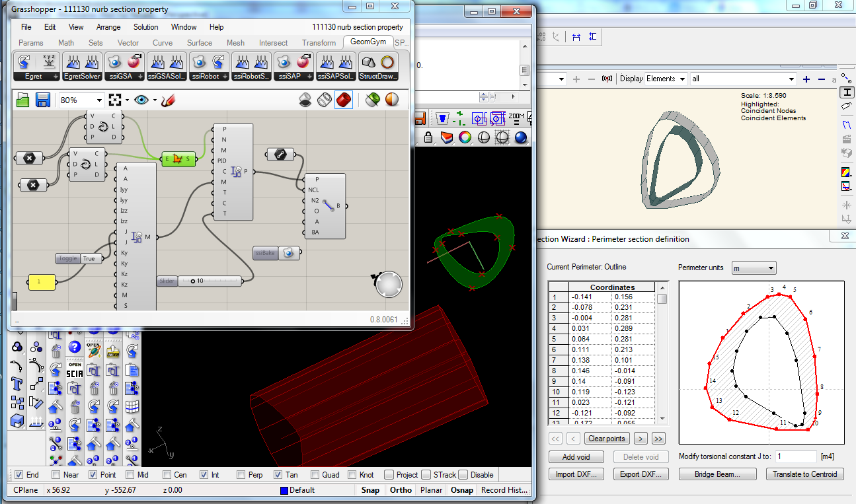This screenshot has height=504, width=856.
Task: Click the Add void button
Action: click(576, 457)
